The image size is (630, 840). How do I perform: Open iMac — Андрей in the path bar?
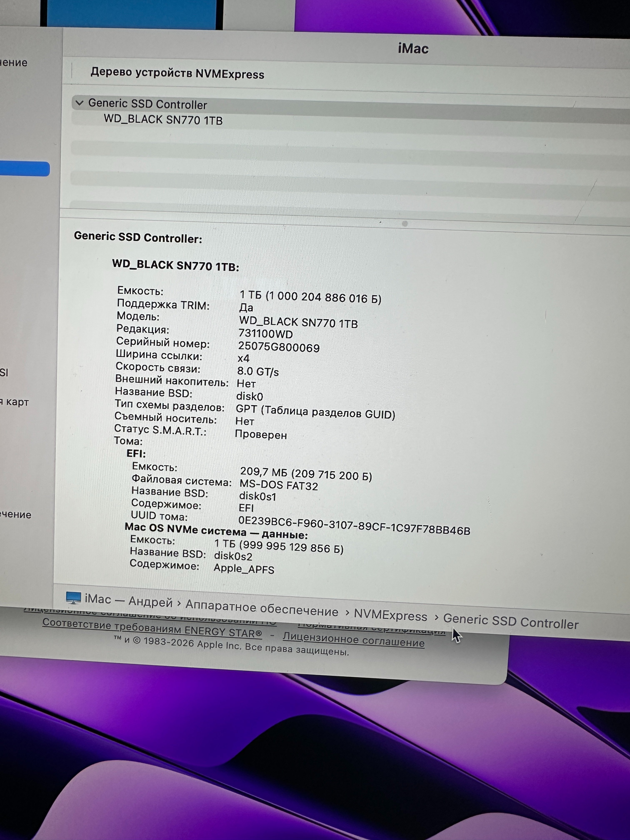(x=129, y=600)
